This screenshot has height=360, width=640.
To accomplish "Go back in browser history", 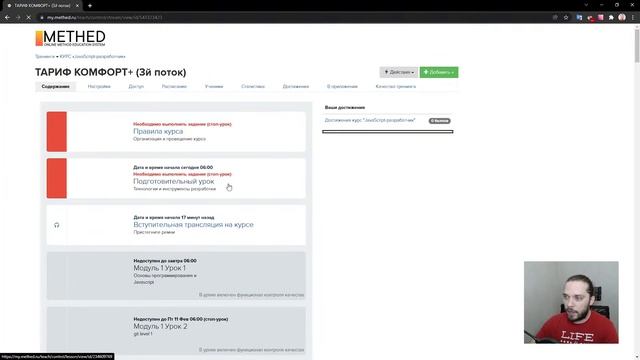I will pos(7,18).
